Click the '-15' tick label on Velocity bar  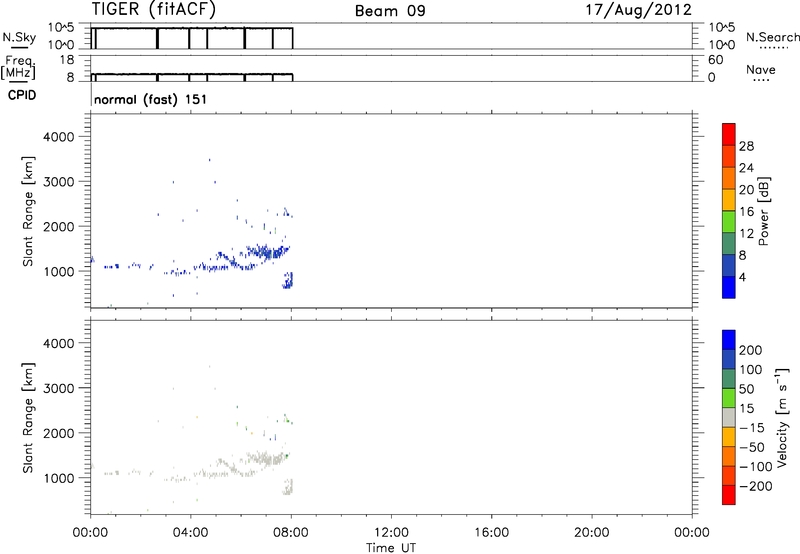[752, 427]
